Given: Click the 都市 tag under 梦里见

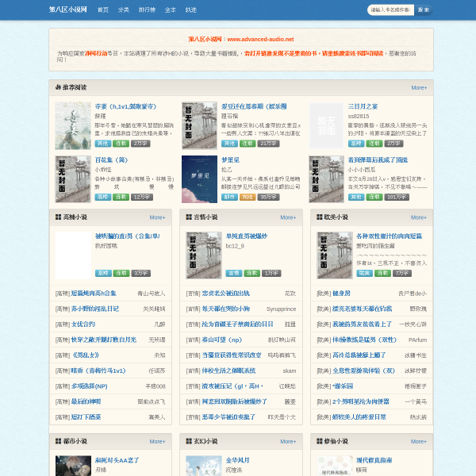Looking at the screenshot, I should coord(229,197).
